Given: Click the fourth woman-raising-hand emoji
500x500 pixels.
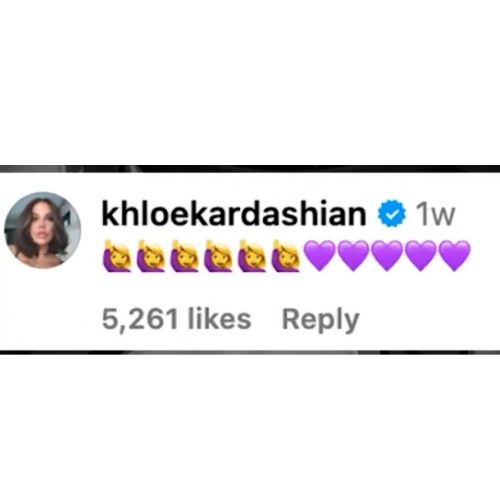Looking at the screenshot, I should (218, 256).
